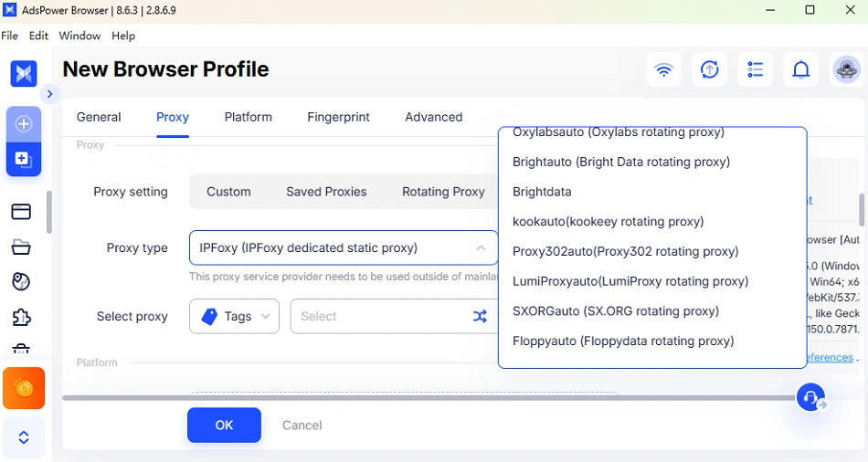Click the blue tag icon in Tags dropdown
This screenshot has width=868, height=462.
(209, 317)
